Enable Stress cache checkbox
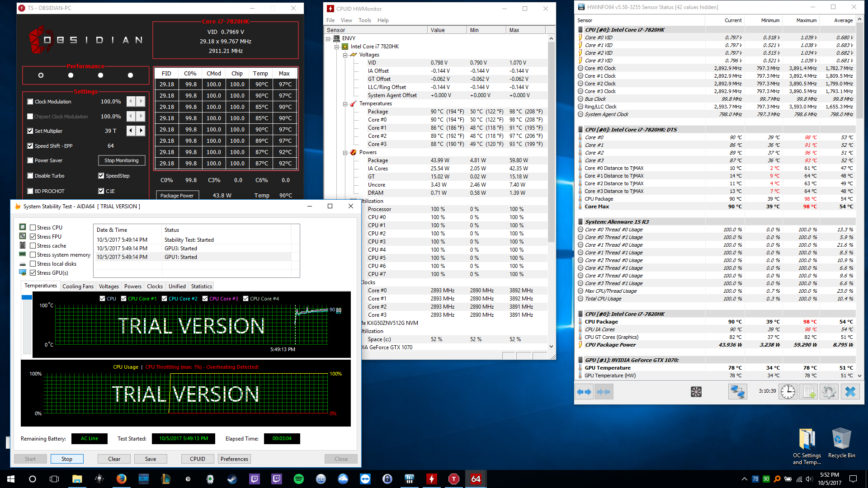The width and height of the screenshot is (868, 488). tap(33, 246)
